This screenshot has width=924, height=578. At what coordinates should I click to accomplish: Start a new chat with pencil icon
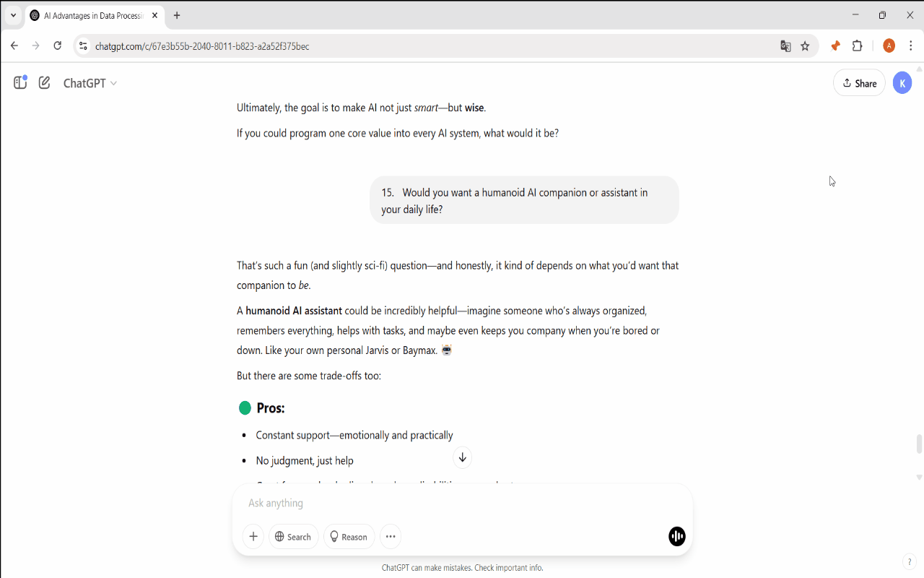click(45, 83)
